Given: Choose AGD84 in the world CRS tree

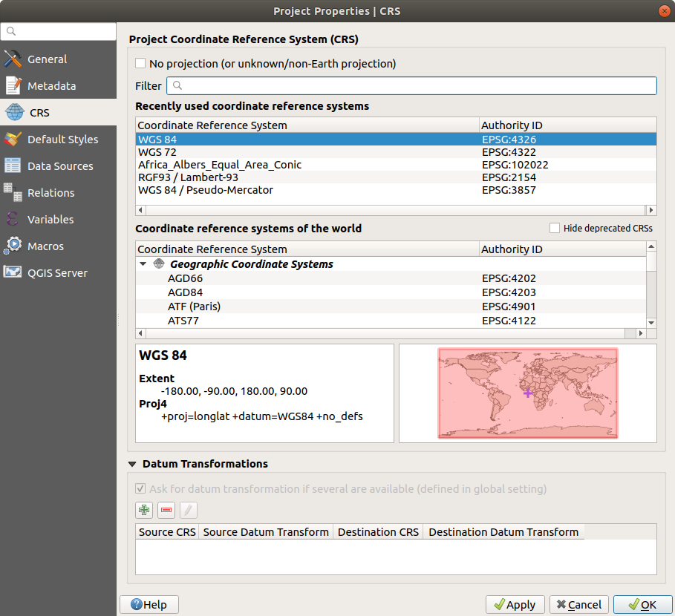Looking at the screenshot, I should [185, 292].
